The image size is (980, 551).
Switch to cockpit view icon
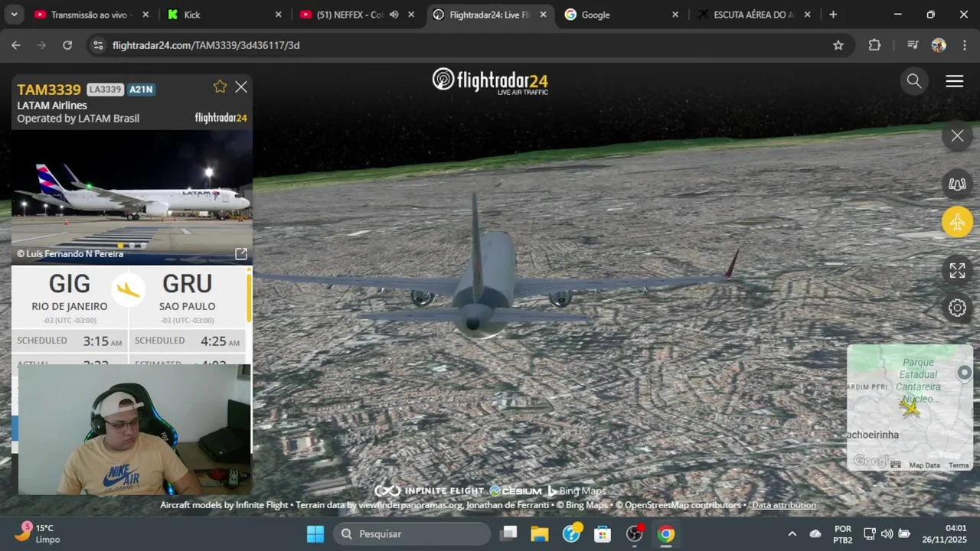[957, 184]
